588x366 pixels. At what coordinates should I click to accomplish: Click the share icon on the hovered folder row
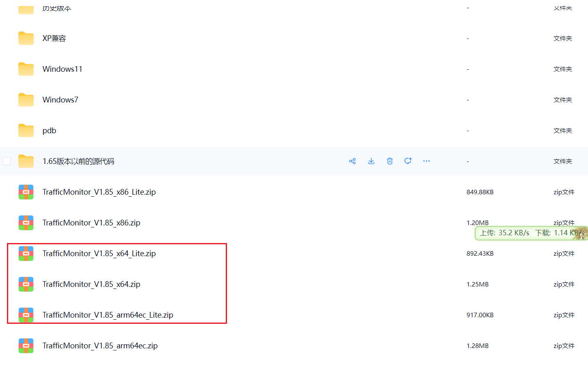tap(352, 161)
